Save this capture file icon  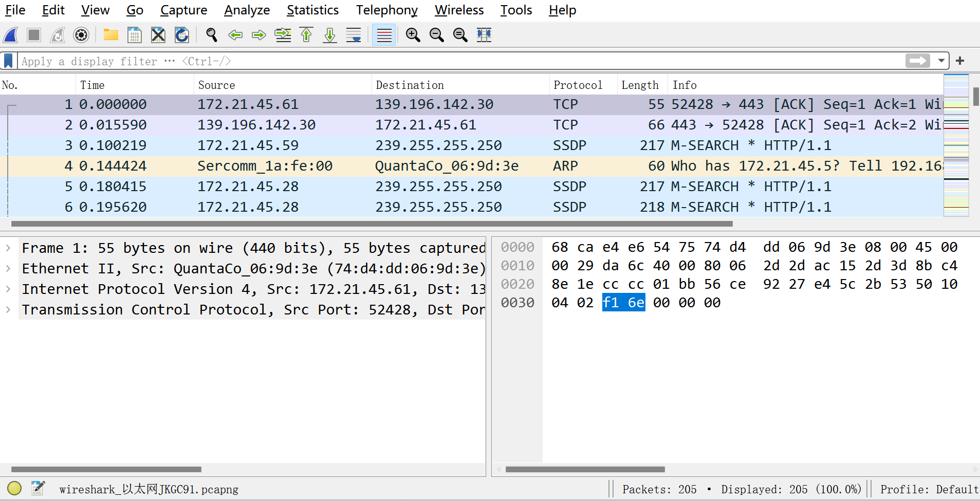[134, 35]
